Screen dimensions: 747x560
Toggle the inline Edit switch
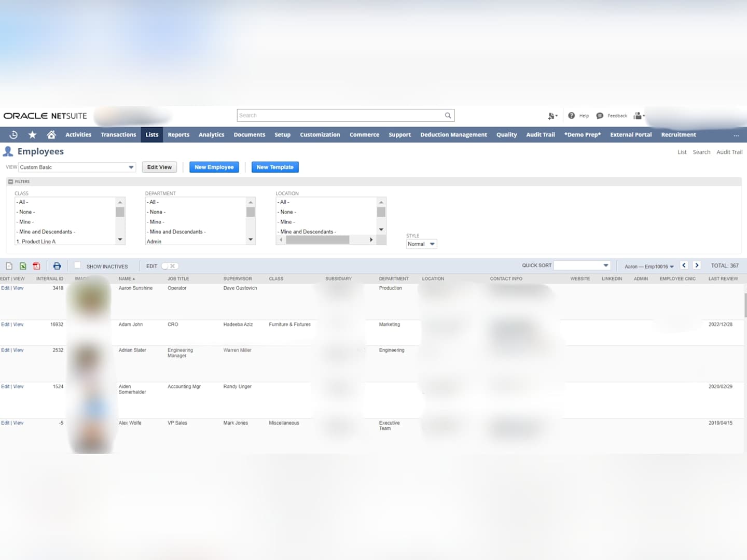click(170, 266)
